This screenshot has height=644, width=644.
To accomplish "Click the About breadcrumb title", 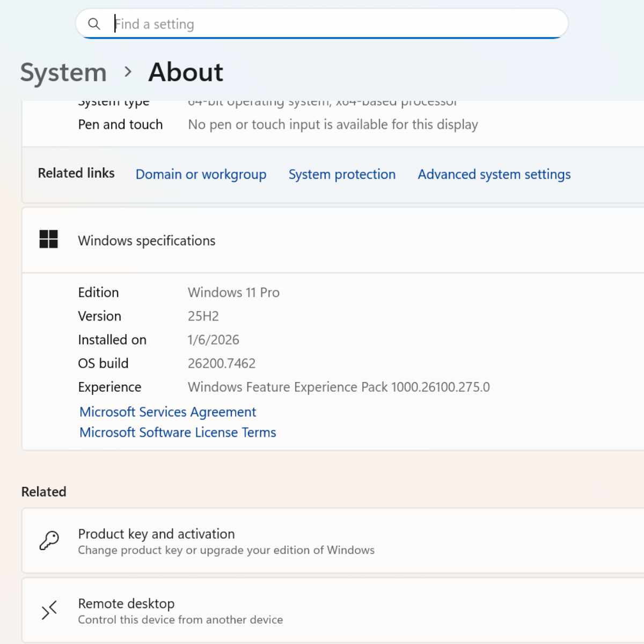I will (186, 72).
